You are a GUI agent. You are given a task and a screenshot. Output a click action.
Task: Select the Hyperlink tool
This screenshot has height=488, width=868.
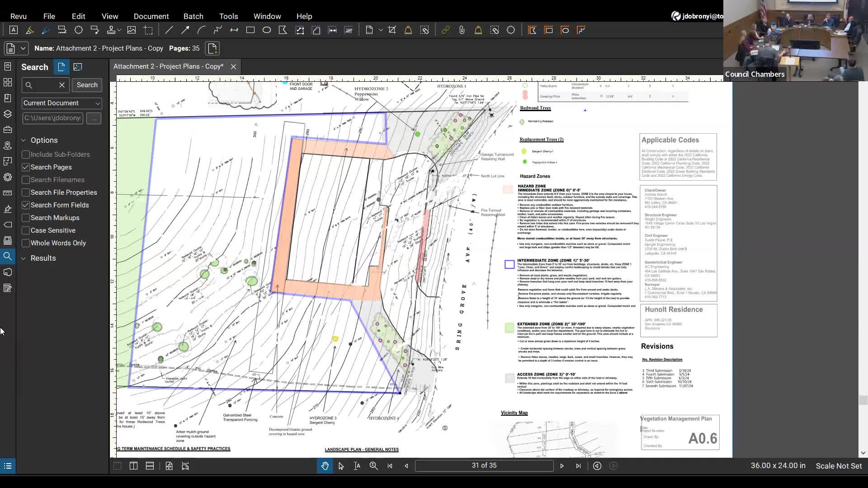pyautogui.click(x=446, y=30)
